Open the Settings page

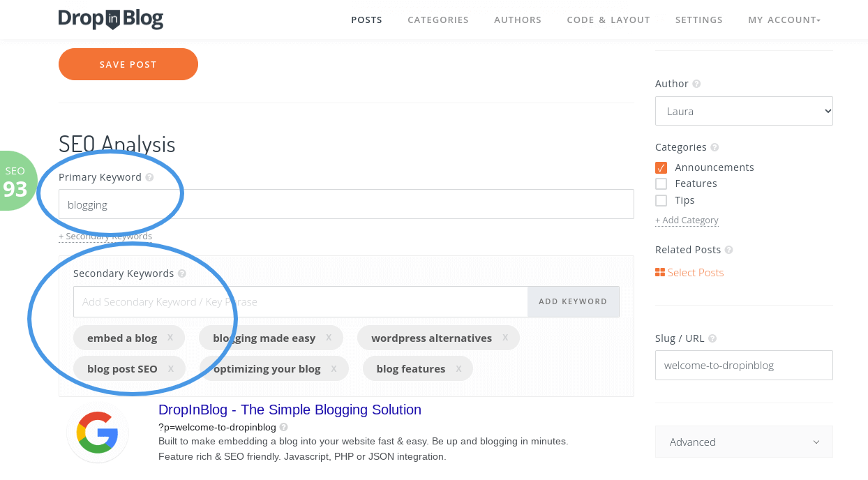click(x=698, y=20)
